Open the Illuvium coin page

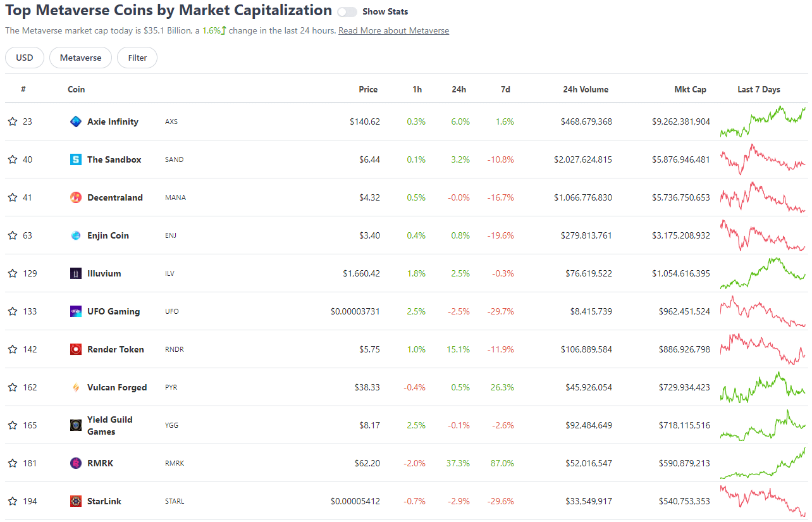click(x=104, y=273)
